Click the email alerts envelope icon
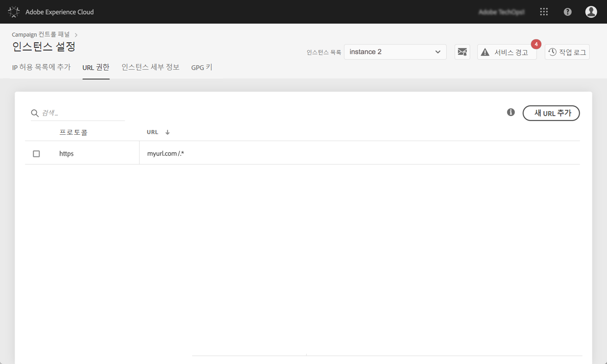 click(462, 52)
